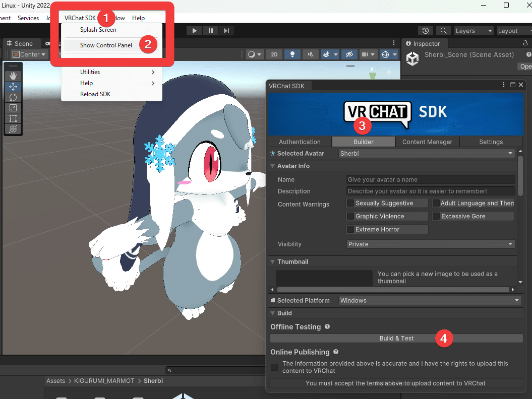
Task: Open the Selected Avatar dropdown
Action: (427, 154)
